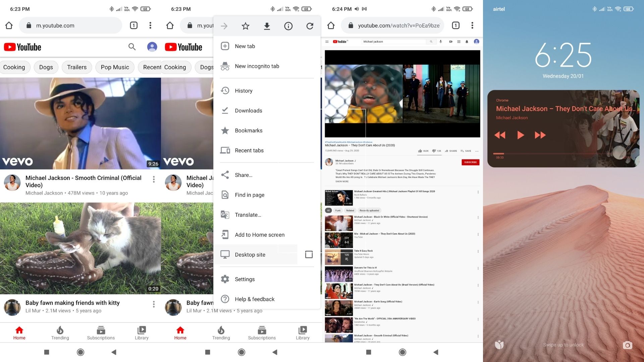Viewport: 644px width, 362px height.
Task: Click the SHARE button under the video
Action: 451,151
